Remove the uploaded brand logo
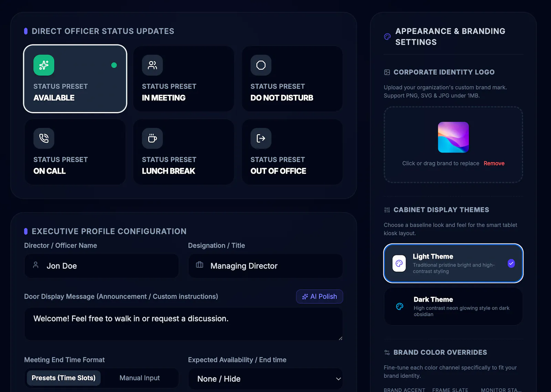551x392 pixels. pyautogui.click(x=494, y=163)
